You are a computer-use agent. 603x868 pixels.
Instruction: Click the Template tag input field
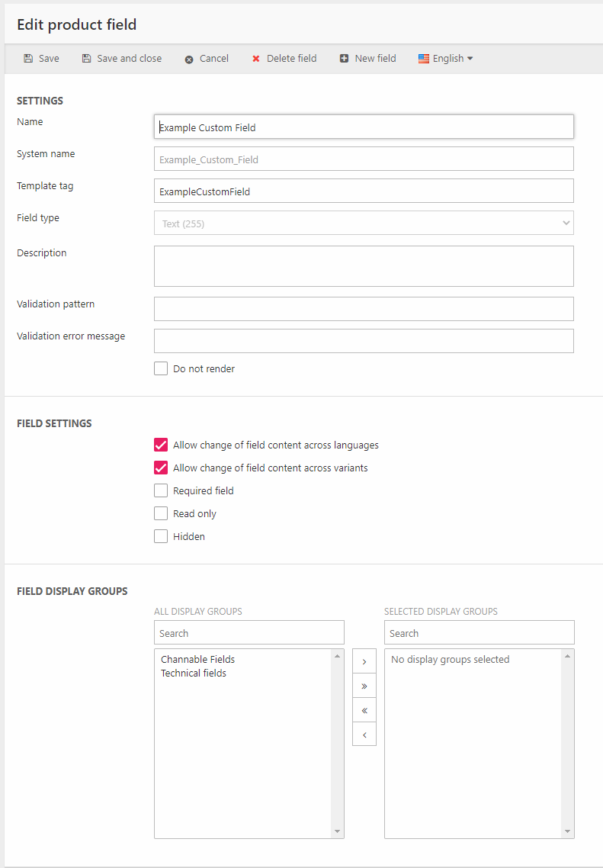pos(364,191)
